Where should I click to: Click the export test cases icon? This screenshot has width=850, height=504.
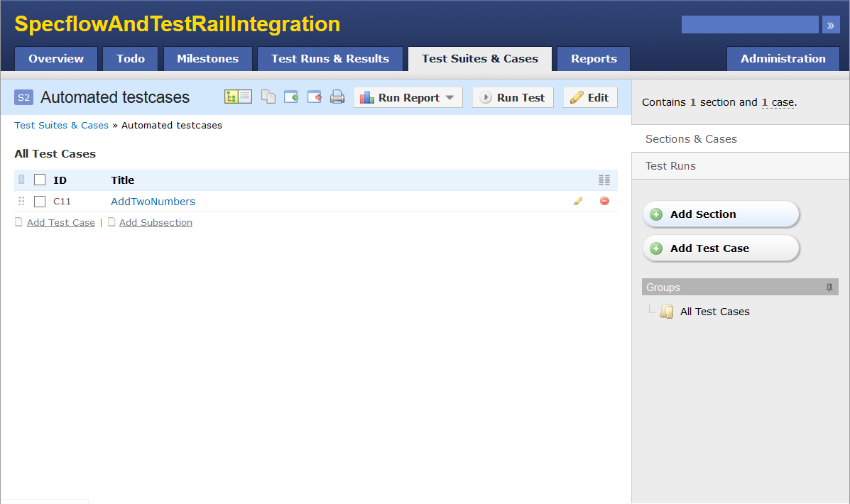click(x=314, y=97)
